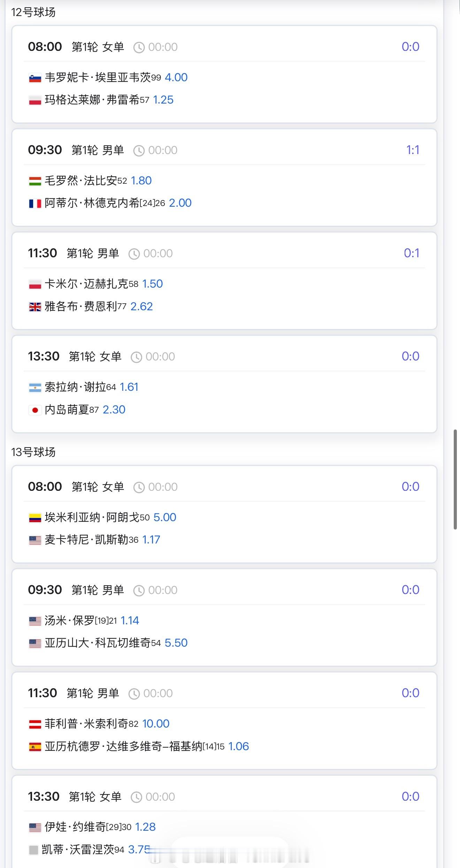The width and height of the screenshot is (460, 868).
Task: Click Slovenia flag beside 韦罗妮卡·埃里亚韦茨
Action: click(x=35, y=78)
